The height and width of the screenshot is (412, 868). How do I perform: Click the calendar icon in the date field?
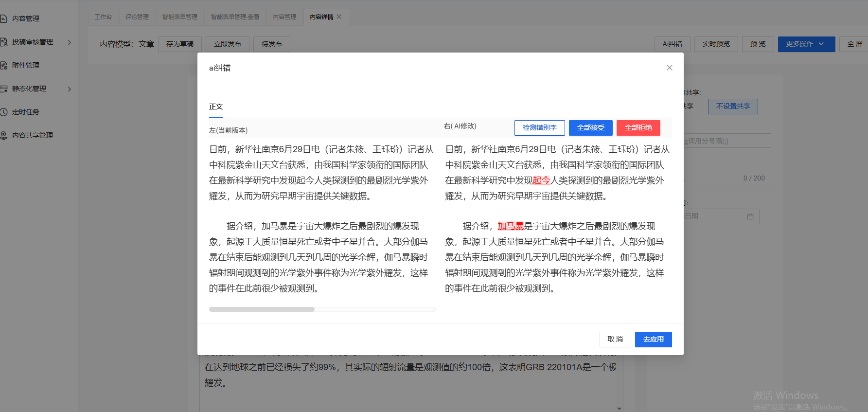(x=750, y=216)
